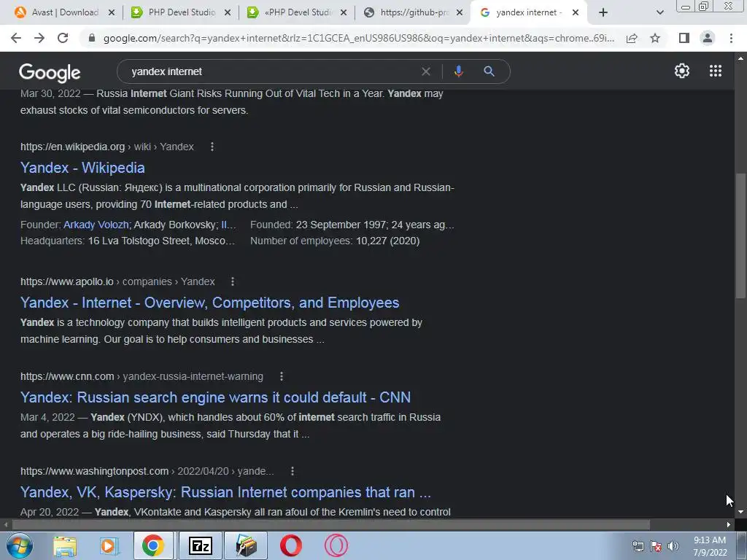This screenshot has width=747, height=560.
Task: Open the taskbar clock showing 9:13 AM
Action: pyautogui.click(x=710, y=545)
